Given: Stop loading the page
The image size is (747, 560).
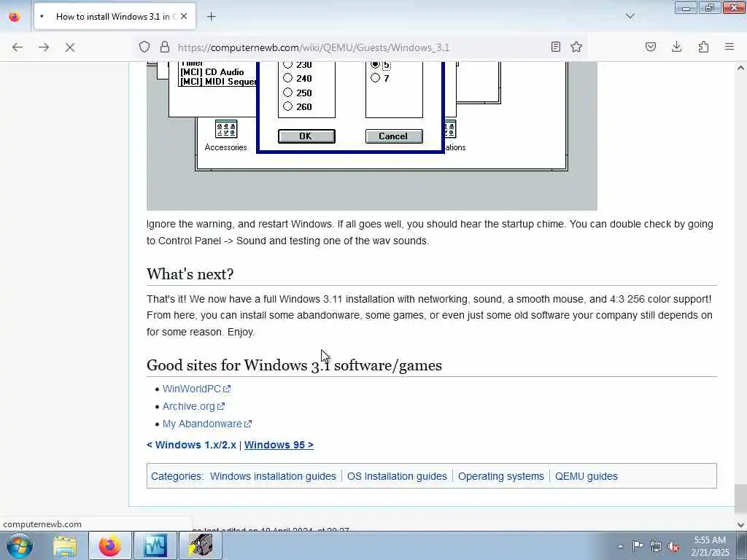Looking at the screenshot, I should (70, 47).
